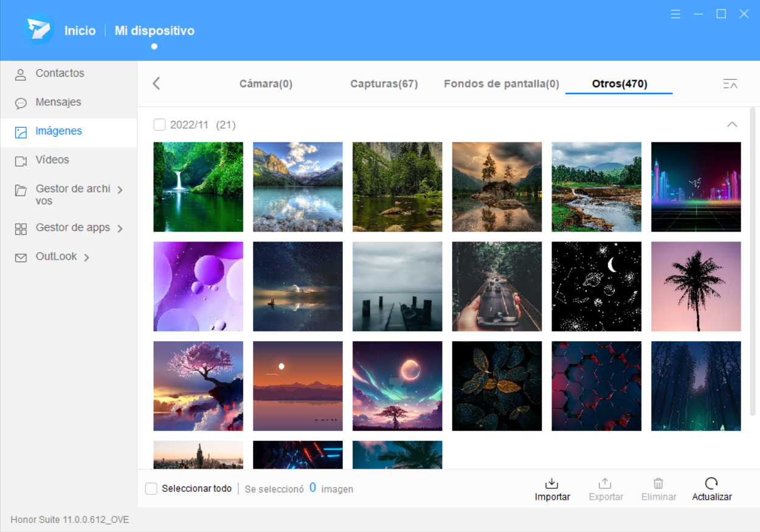This screenshot has width=760, height=532.
Task: Expand the Gestor de archivos submenu
Action: coord(120,190)
